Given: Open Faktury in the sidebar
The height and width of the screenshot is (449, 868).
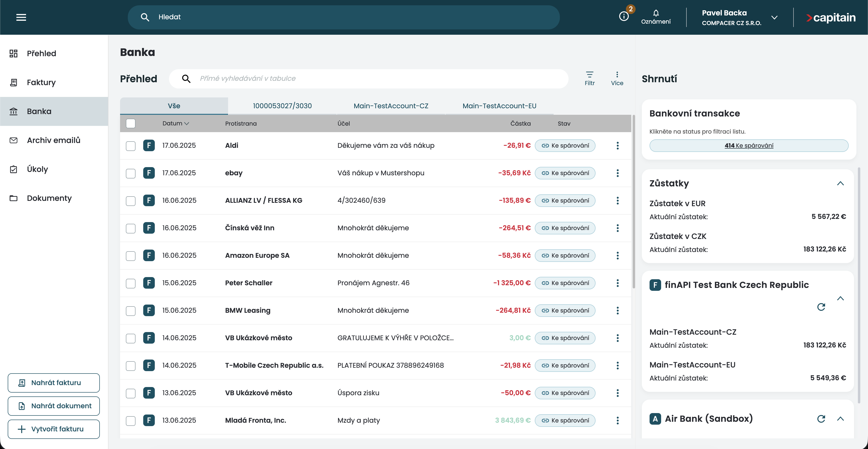Looking at the screenshot, I should coord(41,82).
